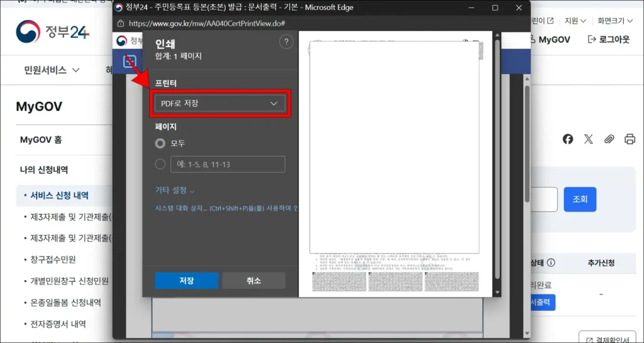Open the print dialog help icon
Viewport: 644px width, 343px height.
click(x=286, y=42)
